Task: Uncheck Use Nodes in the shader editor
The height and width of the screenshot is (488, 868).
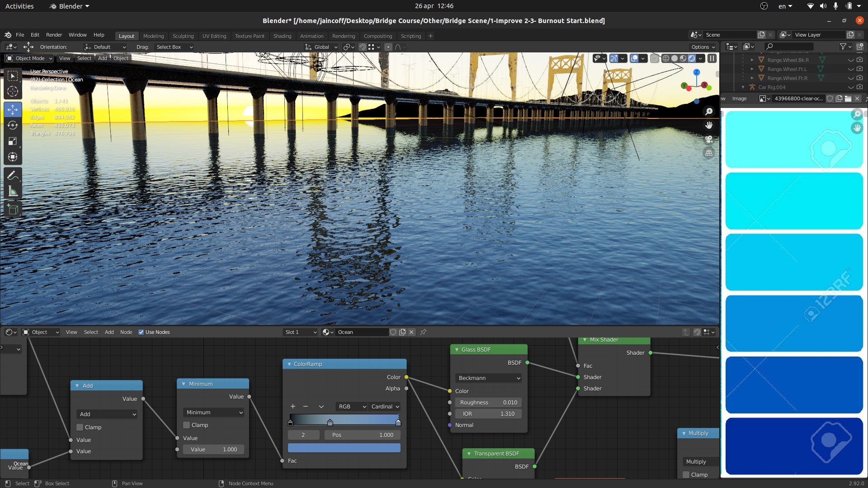Action: [141, 332]
